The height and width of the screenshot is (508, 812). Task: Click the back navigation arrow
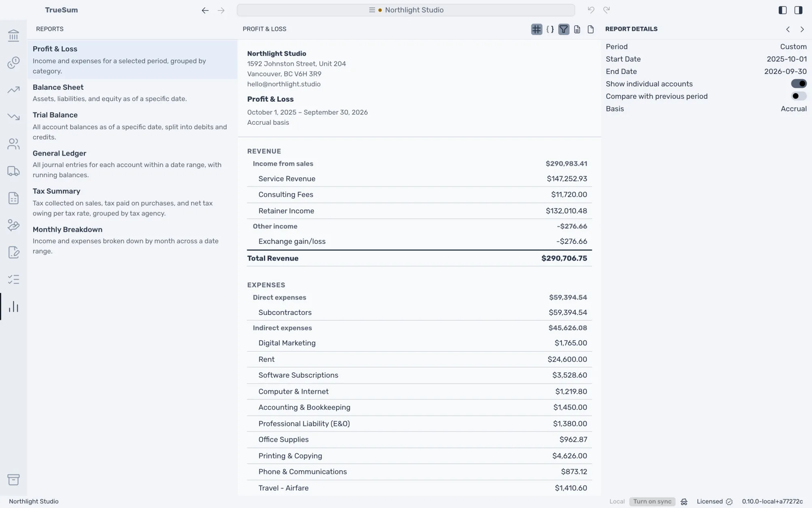(x=205, y=10)
